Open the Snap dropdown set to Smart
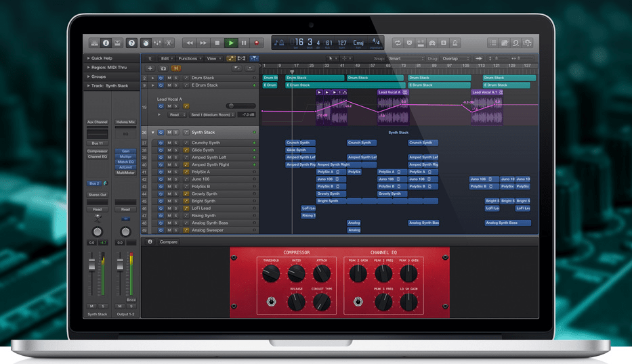The width and height of the screenshot is (632, 364). click(x=404, y=59)
